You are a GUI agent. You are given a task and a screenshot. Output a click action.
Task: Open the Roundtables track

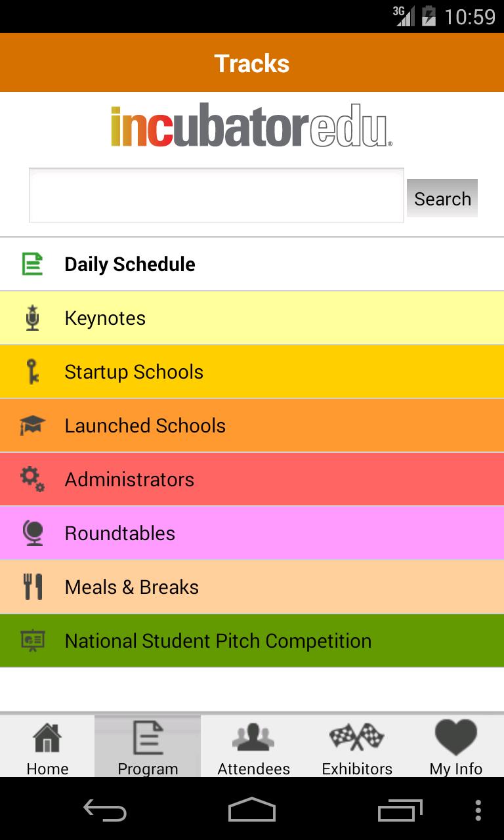click(252, 534)
